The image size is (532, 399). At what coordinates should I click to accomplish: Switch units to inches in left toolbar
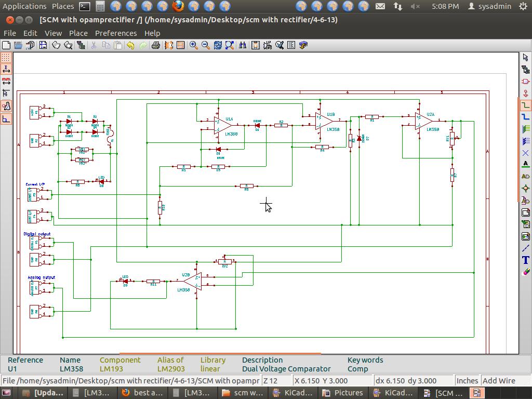[x=6, y=70]
